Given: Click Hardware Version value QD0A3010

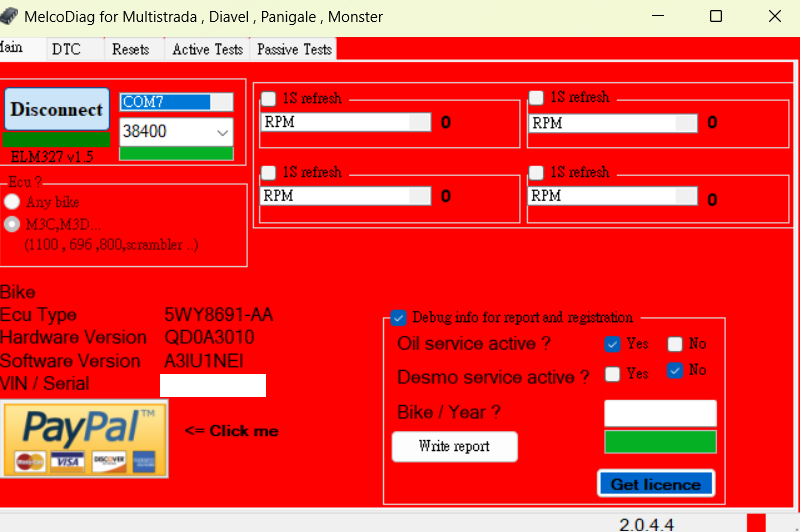Looking at the screenshot, I should coord(209,337).
